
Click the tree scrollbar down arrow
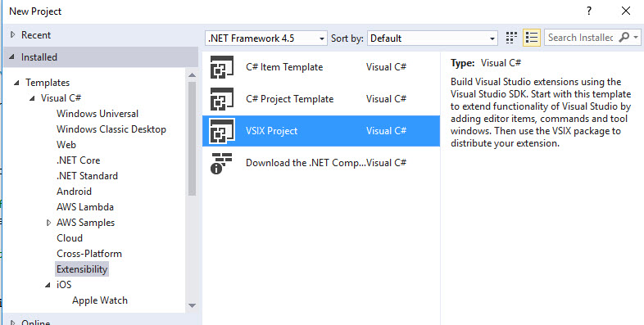click(192, 305)
